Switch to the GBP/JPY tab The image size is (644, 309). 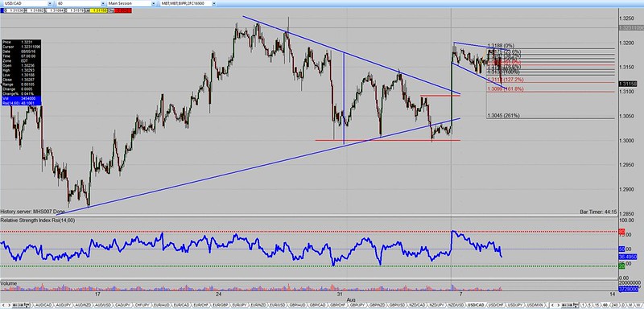(x=357, y=305)
